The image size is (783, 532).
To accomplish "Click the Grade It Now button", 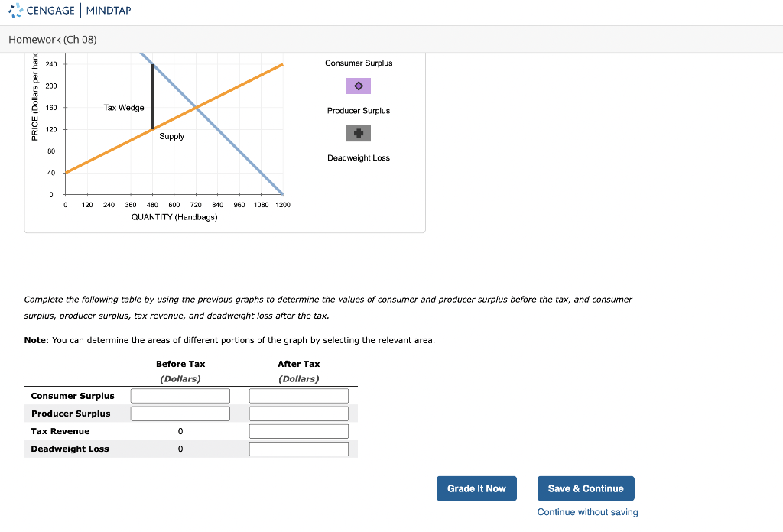I will point(476,488).
